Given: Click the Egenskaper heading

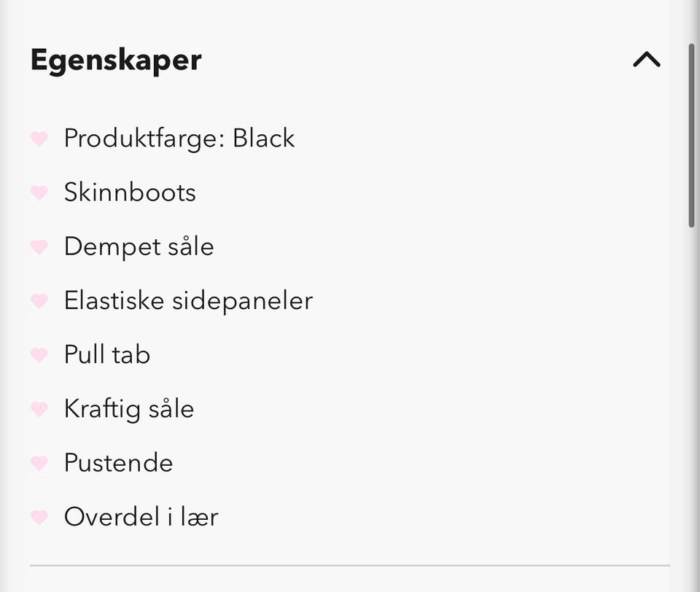Looking at the screenshot, I should (116, 60).
